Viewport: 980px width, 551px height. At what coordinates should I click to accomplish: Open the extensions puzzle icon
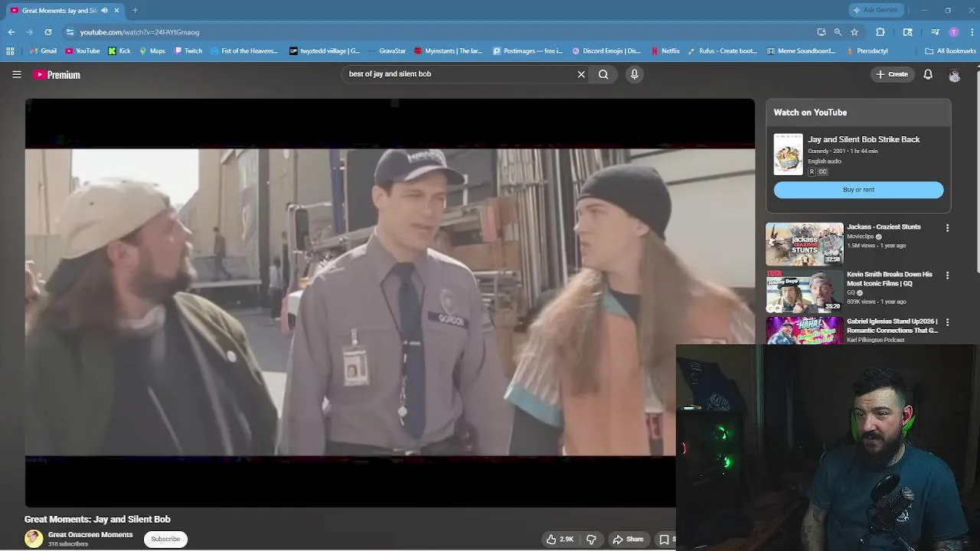[880, 32]
